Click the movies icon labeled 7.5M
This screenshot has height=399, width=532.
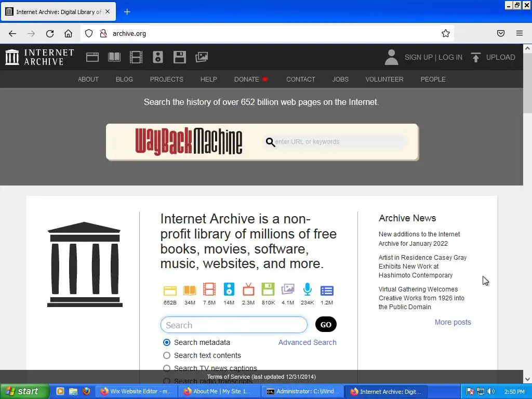point(209,290)
